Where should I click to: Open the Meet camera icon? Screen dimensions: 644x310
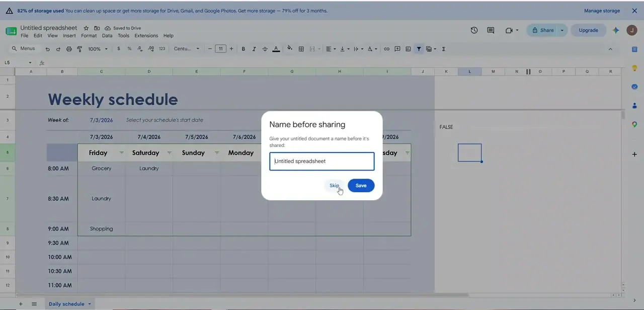509,30
